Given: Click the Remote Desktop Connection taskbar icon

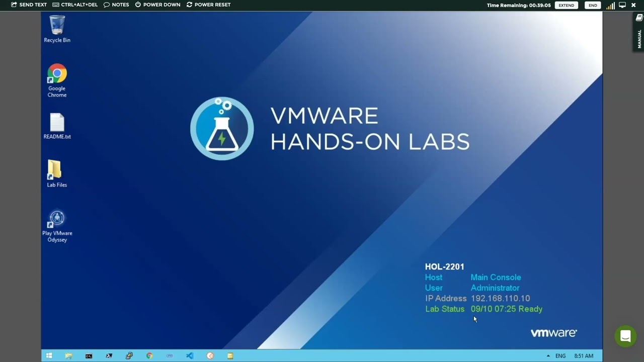Looking at the screenshot, I should coord(129,355).
